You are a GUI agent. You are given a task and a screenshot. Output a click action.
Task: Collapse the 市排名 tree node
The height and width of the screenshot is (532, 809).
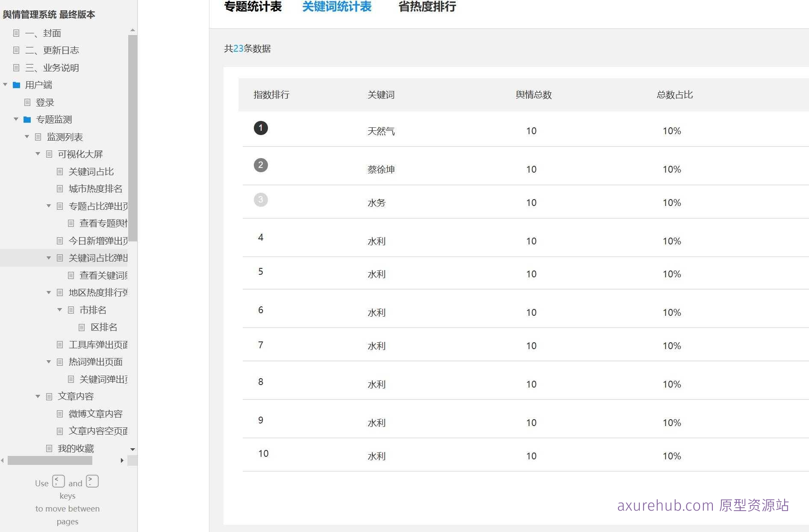click(59, 310)
